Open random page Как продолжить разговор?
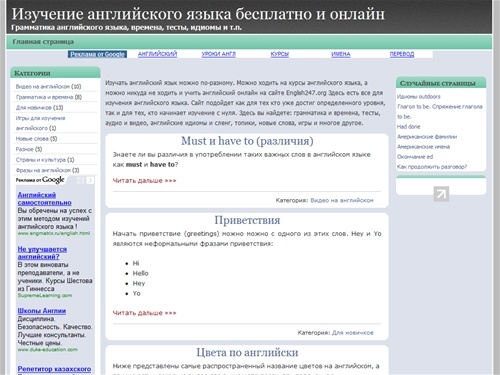 coord(432,167)
